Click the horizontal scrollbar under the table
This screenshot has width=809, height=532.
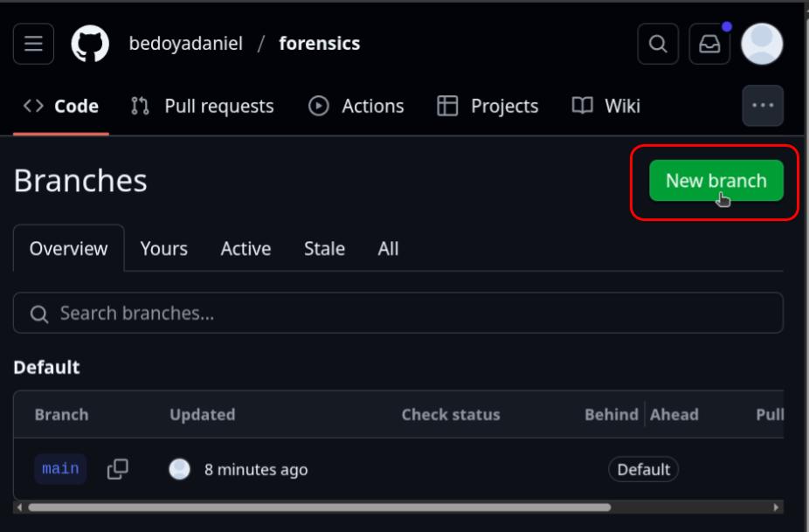pyautogui.click(x=319, y=507)
